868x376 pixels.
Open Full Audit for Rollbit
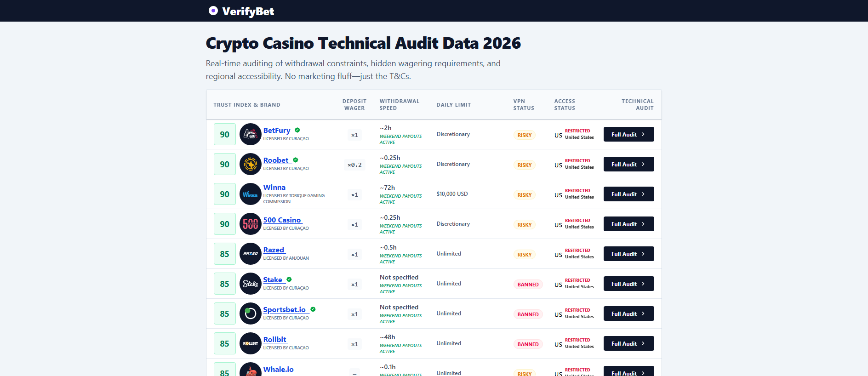[x=628, y=343]
